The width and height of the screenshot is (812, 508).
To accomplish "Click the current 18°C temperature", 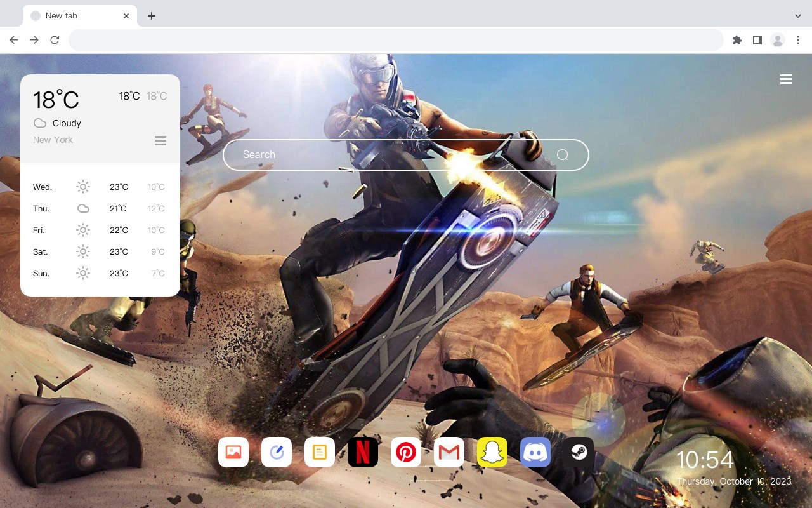I will coord(56,100).
